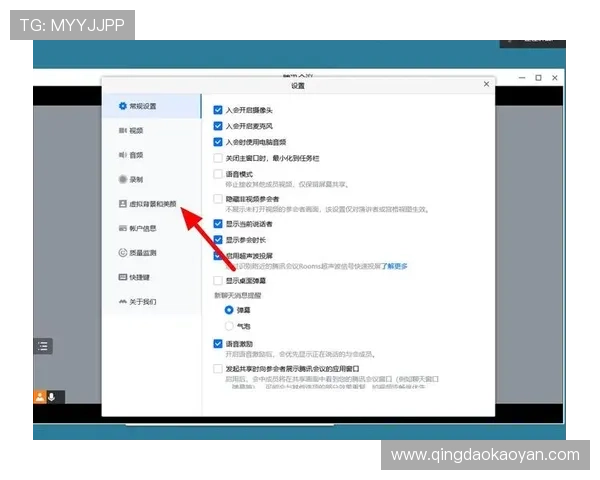
Task: Uncheck 显示参会时长 checkbox
Action: [218, 240]
